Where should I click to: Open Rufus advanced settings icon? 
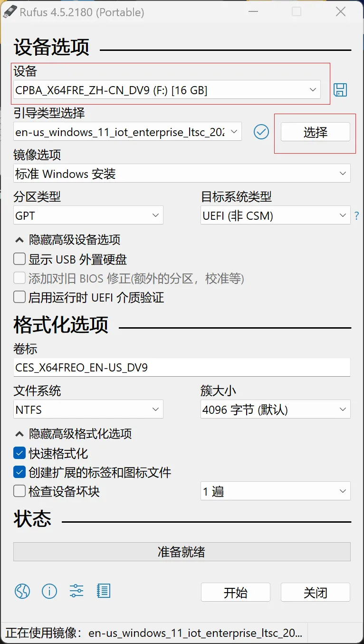pyautogui.click(x=76, y=591)
